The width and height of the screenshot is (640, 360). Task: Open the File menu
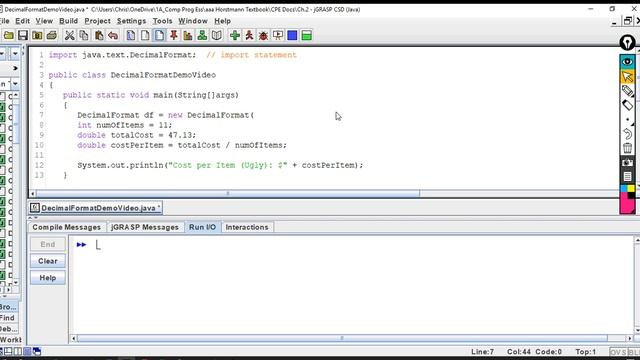pos(4,21)
